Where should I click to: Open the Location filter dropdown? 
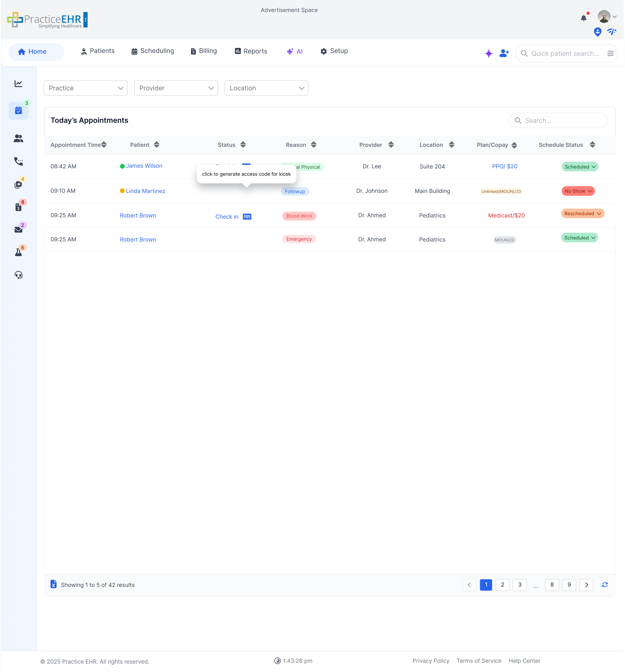tap(266, 88)
